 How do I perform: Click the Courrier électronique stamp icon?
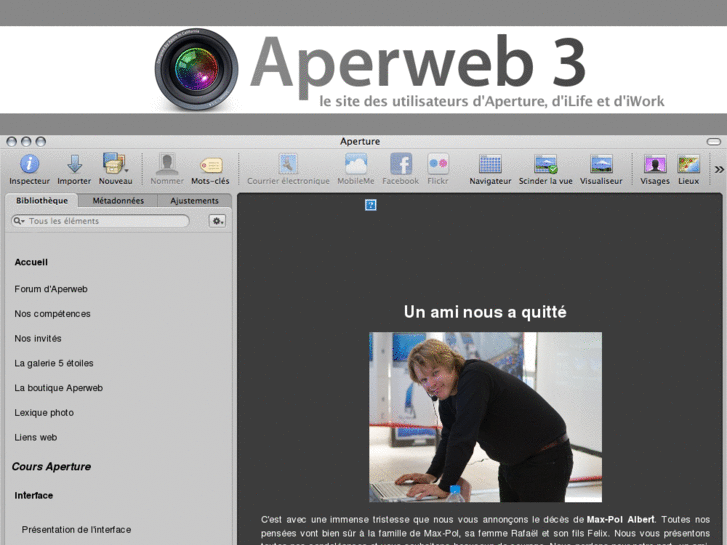pos(288,164)
